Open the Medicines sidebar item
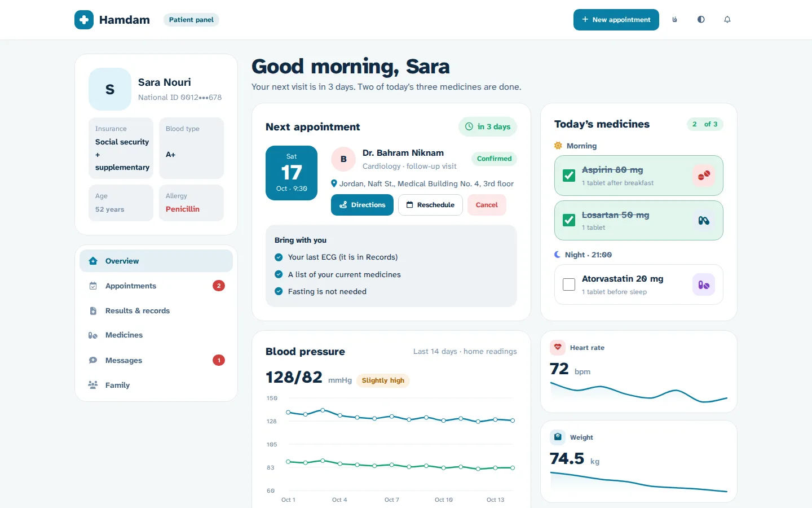Viewport: 812px width, 508px height. (x=156, y=335)
